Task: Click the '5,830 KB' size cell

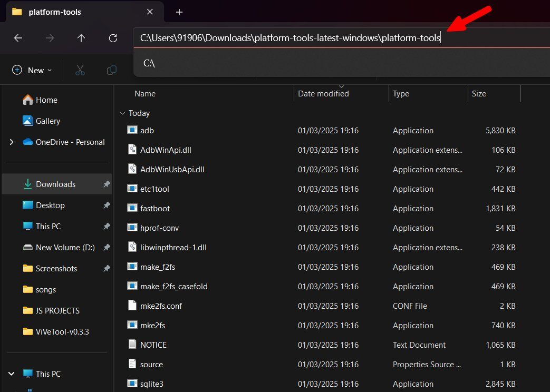Action: click(x=500, y=131)
